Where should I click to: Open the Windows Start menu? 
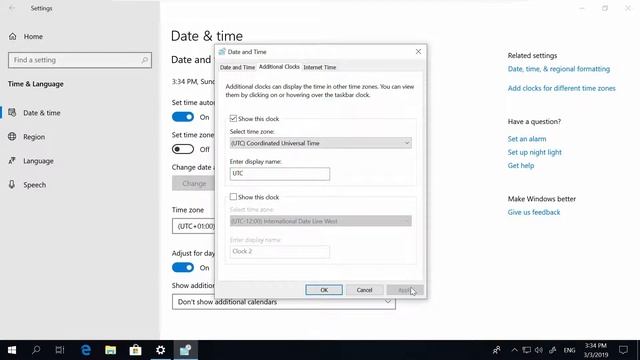coord(12,350)
